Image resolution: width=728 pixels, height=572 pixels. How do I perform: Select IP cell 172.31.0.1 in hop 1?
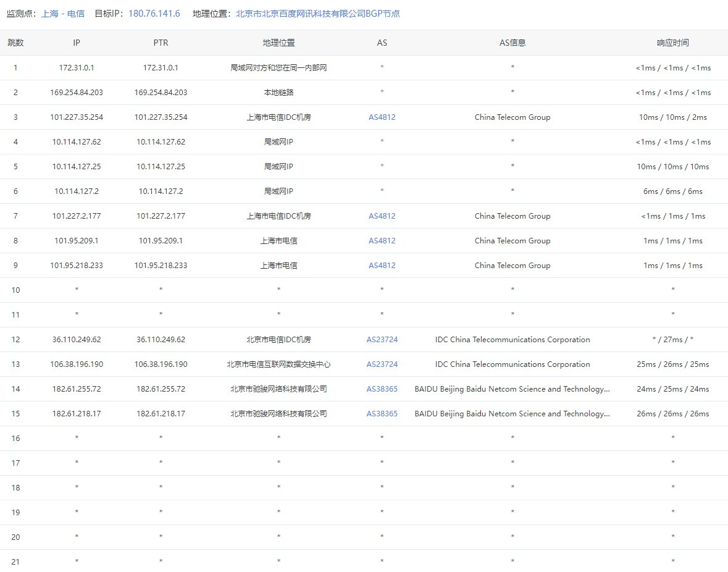click(x=77, y=68)
